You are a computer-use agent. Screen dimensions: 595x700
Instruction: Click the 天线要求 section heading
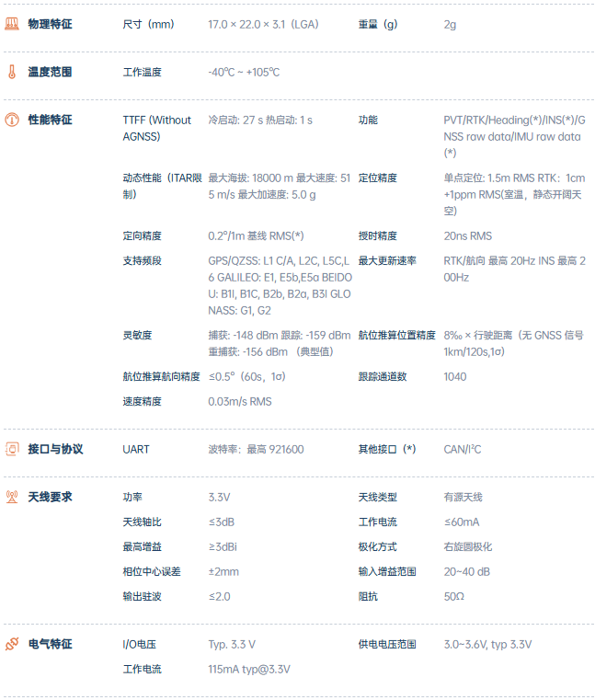click(x=50, y=497)
